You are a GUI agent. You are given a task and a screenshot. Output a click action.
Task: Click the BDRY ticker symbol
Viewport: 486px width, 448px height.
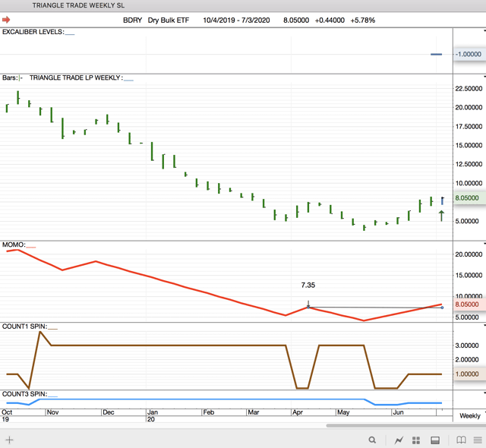(x=132, y=21)
